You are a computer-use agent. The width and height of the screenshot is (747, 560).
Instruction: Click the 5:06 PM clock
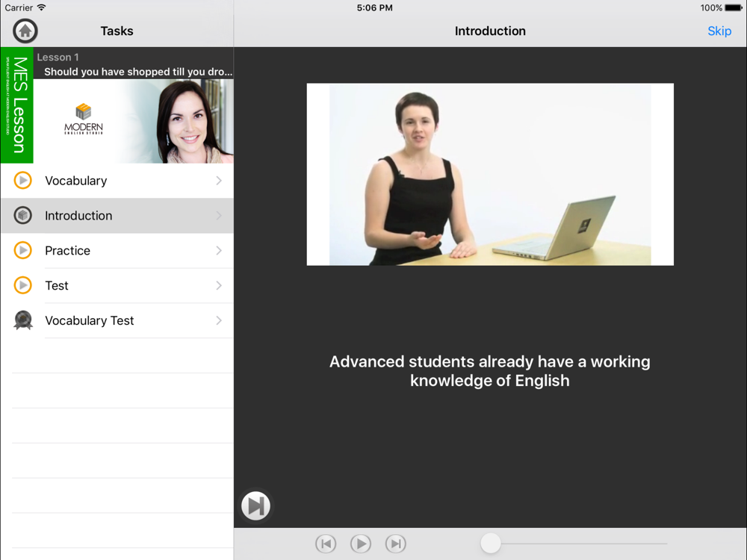[x=374, y=7]
